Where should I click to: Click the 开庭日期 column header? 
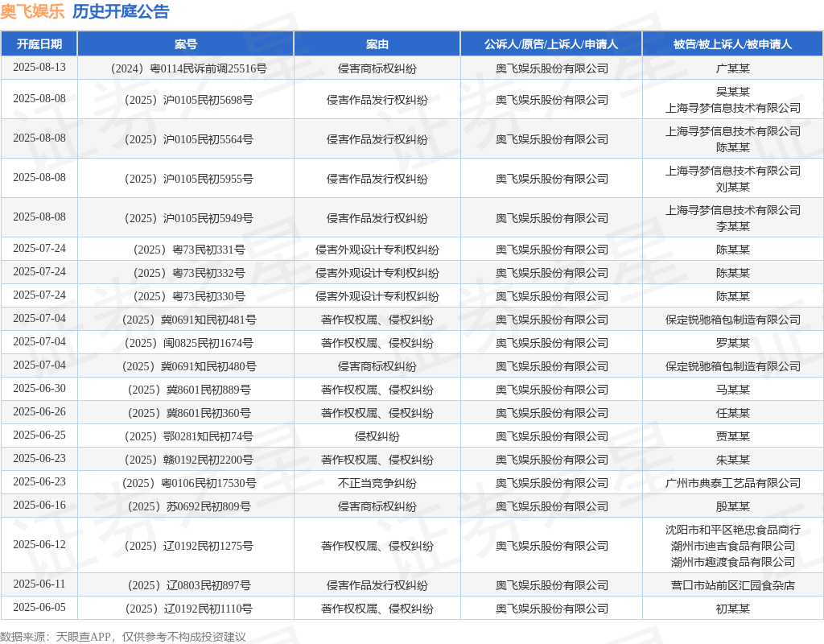(x=39, y=44)
